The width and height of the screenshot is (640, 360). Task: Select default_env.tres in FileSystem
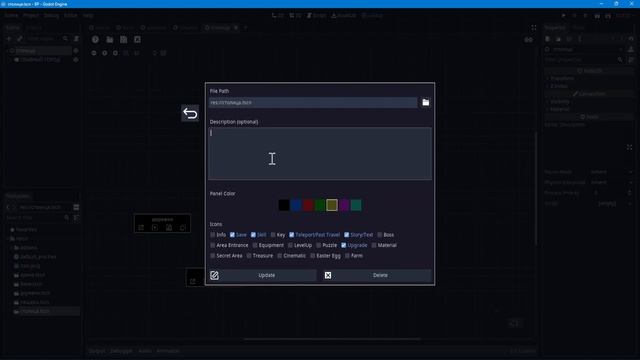[38, 257]
